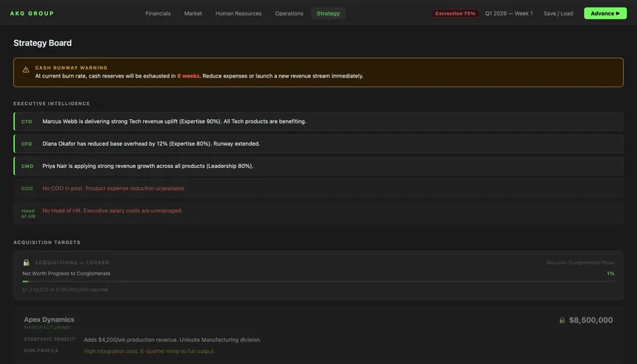Click 'Requires: Conglomerate Phase' label

pyautogui.click(x=581, y=263)
